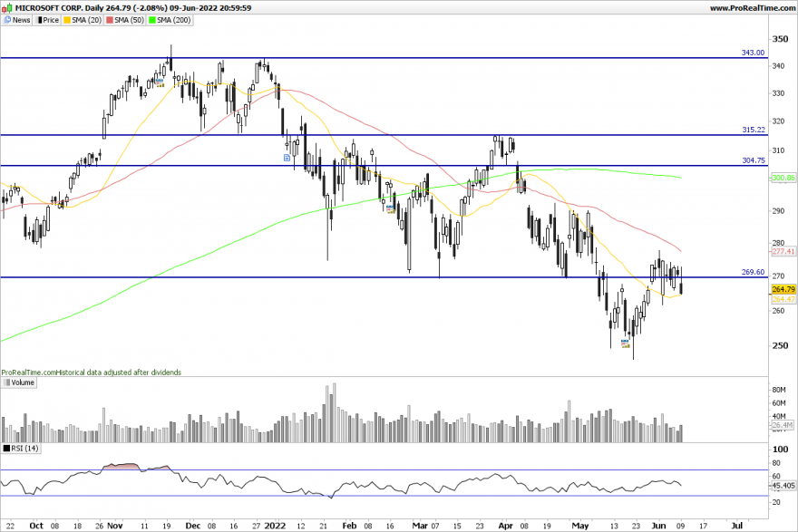Click the 315.22 horizontal line label

[x=754, y=130]
